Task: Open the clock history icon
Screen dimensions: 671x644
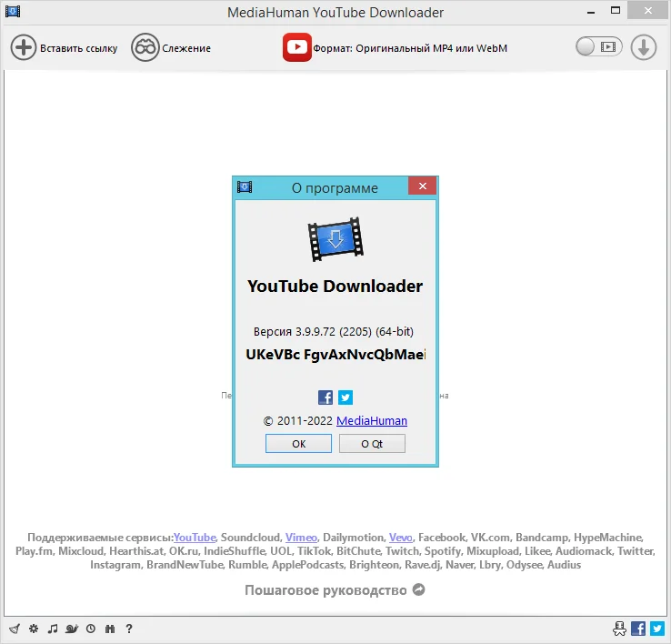Action: [x=91, y=629]
